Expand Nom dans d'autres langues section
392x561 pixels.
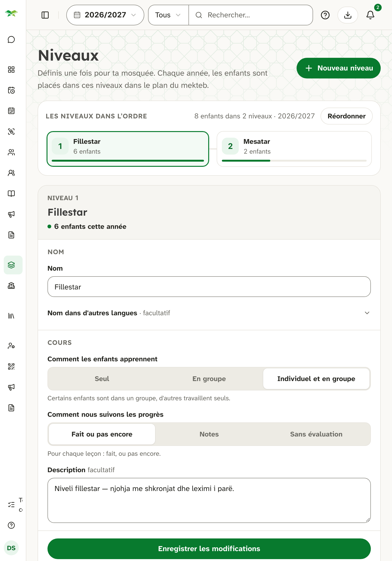[209, 313]
